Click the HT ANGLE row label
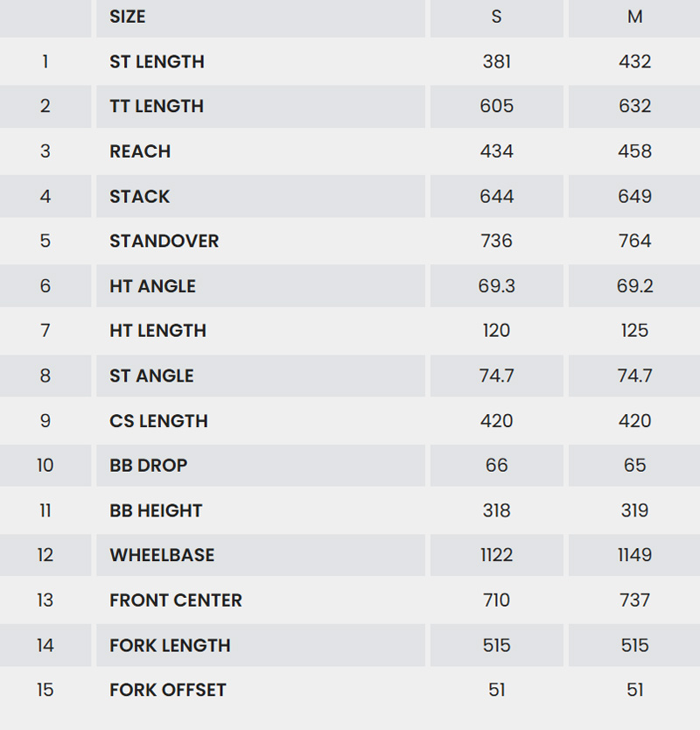This screenshot has width=700, height=730. click(152, 286)
